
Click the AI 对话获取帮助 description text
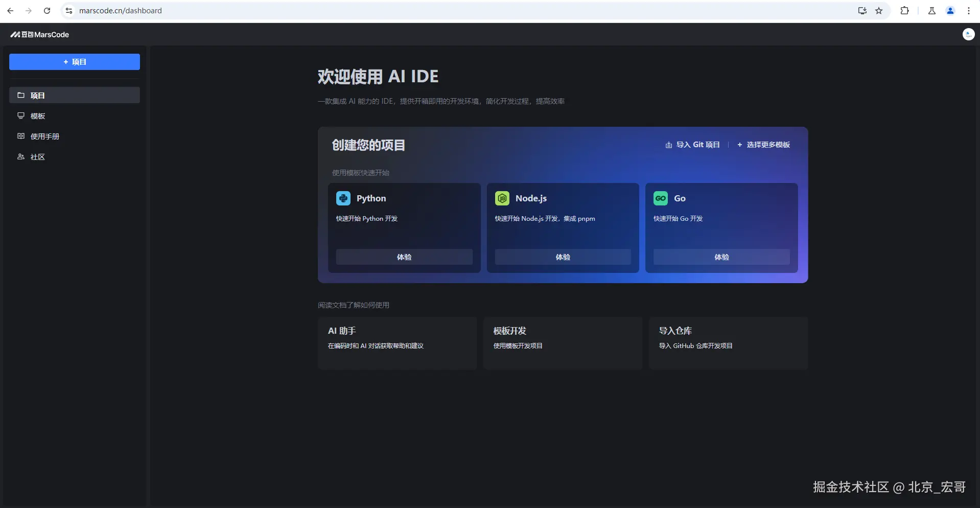[x=376, y=346]
